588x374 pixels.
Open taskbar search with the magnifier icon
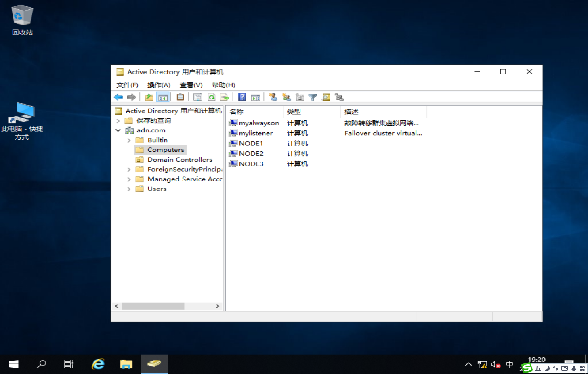(41, 364)
